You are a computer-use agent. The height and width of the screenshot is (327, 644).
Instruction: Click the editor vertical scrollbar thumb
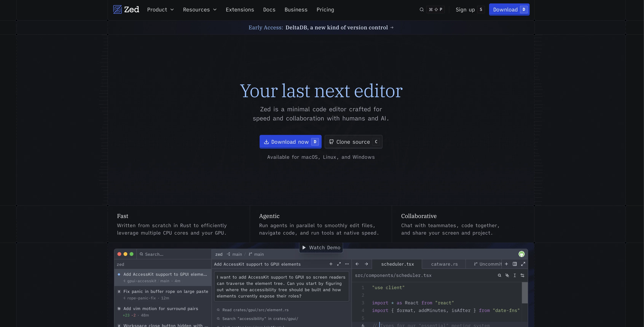point(525,293)
